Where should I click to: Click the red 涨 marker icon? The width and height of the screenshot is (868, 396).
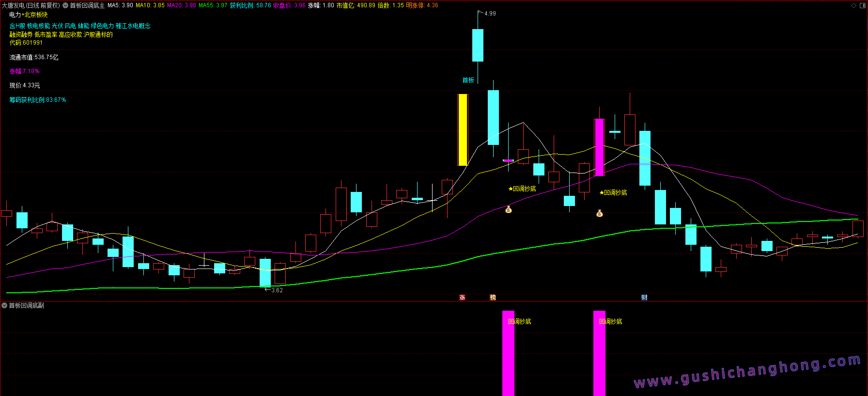tap(462, 297)
